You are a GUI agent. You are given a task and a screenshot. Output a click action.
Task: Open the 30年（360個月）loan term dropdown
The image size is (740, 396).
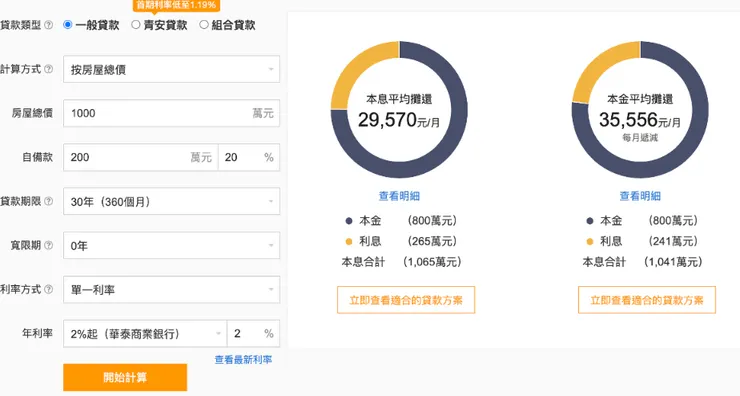(171, 202)
